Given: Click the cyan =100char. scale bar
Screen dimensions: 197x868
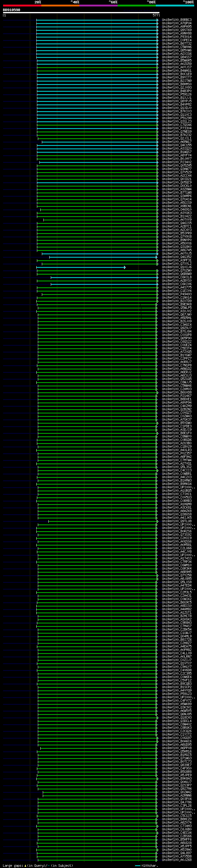Looking at the screenshot, I should 138,866.
